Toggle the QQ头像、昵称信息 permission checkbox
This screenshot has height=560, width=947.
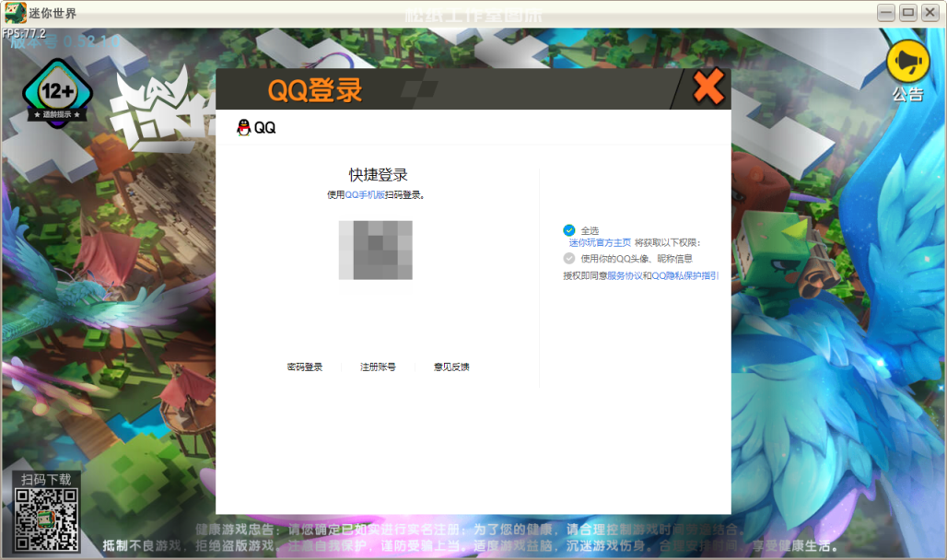tap(569, 259)
